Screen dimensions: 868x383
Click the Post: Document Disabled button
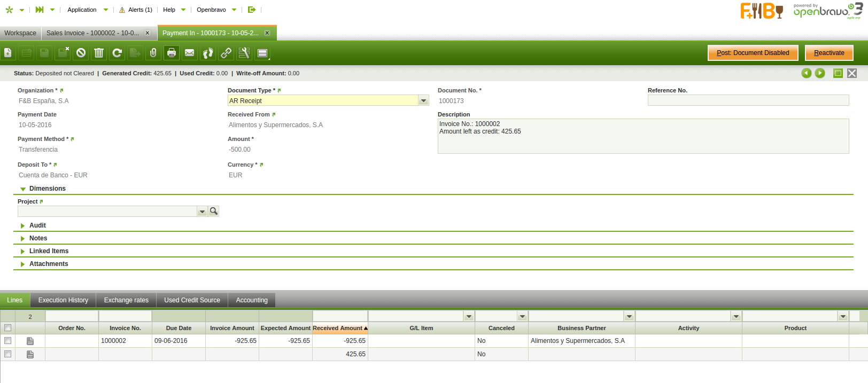coord(753,53)
